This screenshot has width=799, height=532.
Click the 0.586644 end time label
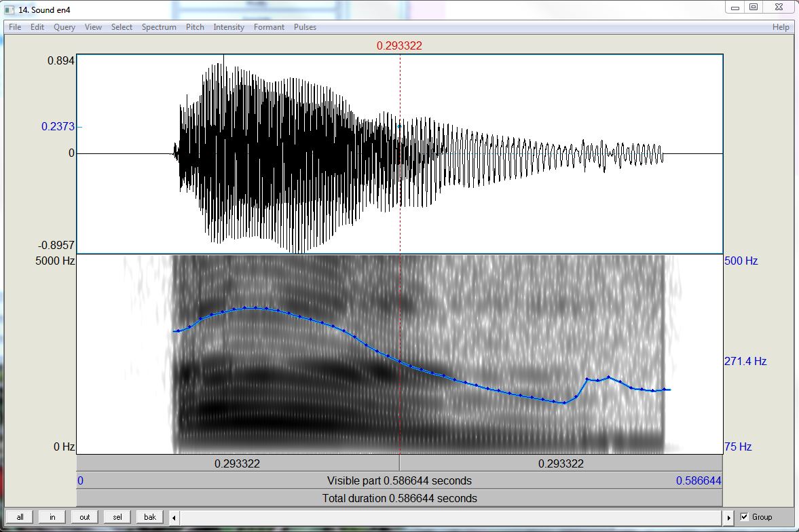coord(699,480)
